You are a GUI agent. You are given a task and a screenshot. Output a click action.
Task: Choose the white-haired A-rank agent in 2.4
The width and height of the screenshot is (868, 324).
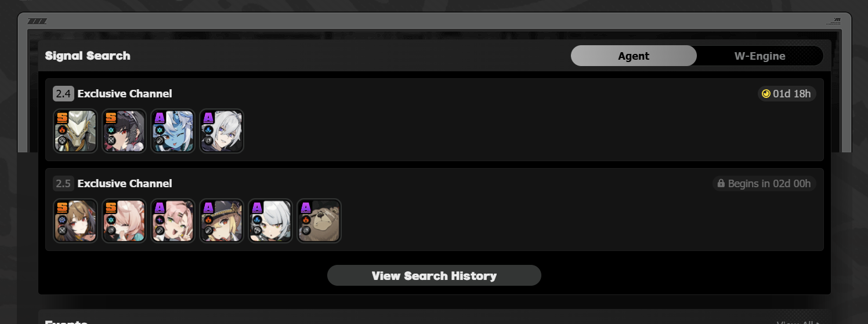point(222,132)
